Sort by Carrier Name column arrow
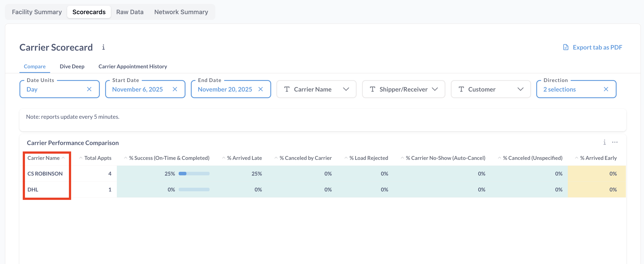Viewport: 644px width, 264px height. 63,158
